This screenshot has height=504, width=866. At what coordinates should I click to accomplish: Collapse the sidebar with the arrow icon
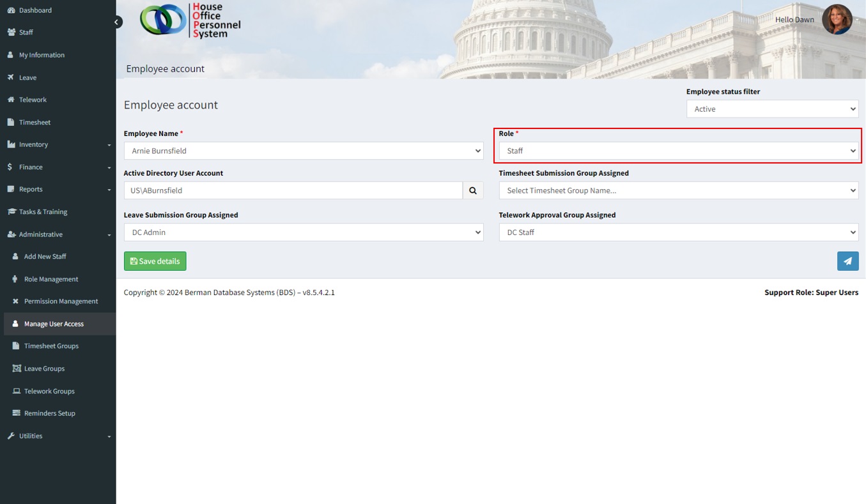pyautogui.click(x=117, y=22)
